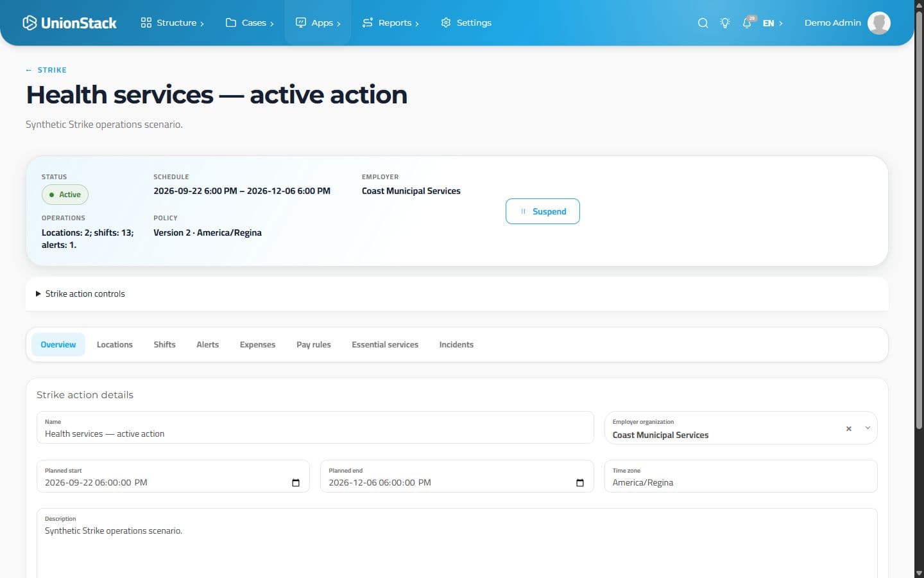
Task: Click the UnionStack logo
Action: click(x=69, y=23)
